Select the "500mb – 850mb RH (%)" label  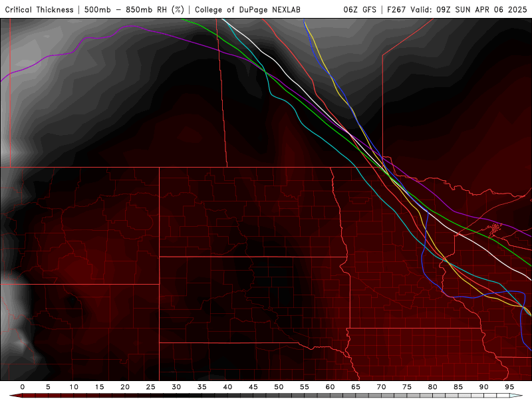click(134, 9)
